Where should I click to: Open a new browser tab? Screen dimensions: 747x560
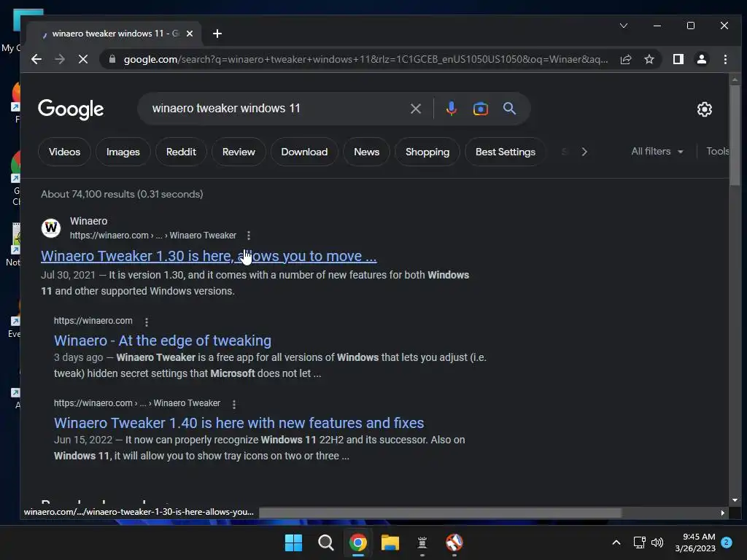click(x=217, y=34)
